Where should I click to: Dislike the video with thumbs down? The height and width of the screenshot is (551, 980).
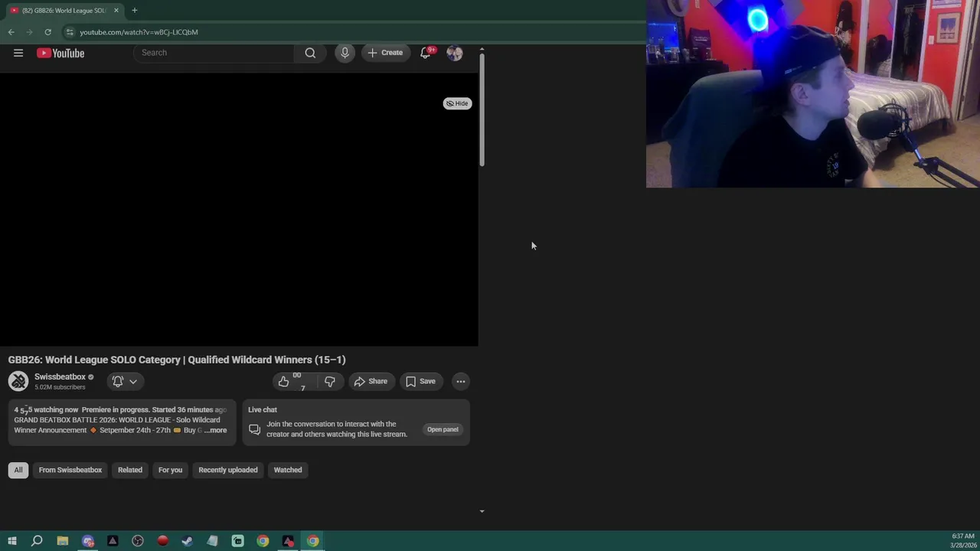pyautogui.click(x=330, y=381)
